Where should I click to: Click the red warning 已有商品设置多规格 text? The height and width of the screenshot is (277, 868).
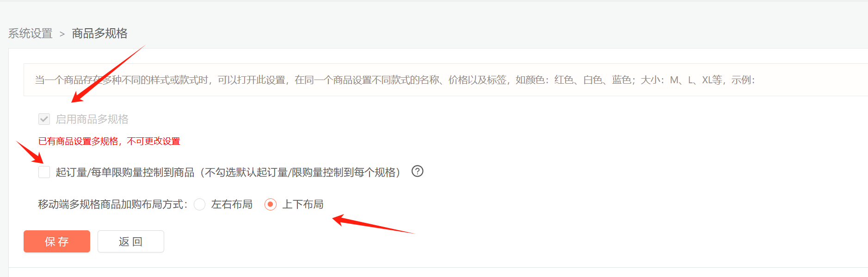(109, 141)
